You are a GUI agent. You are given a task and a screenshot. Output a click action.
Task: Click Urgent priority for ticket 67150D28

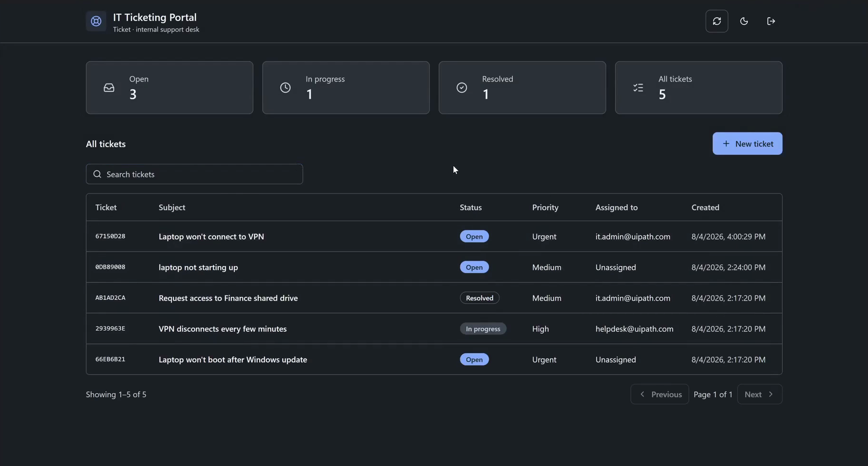coord(544,236)
